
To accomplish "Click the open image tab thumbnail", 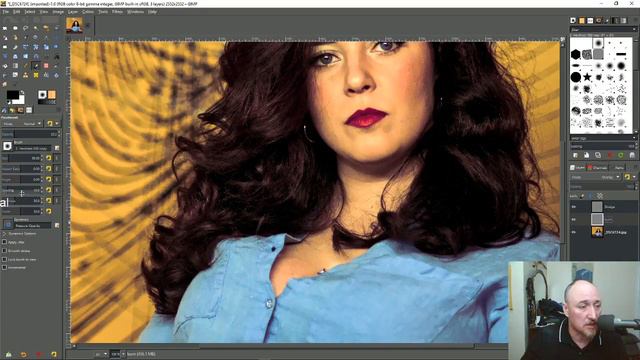I will pos(74,25).
